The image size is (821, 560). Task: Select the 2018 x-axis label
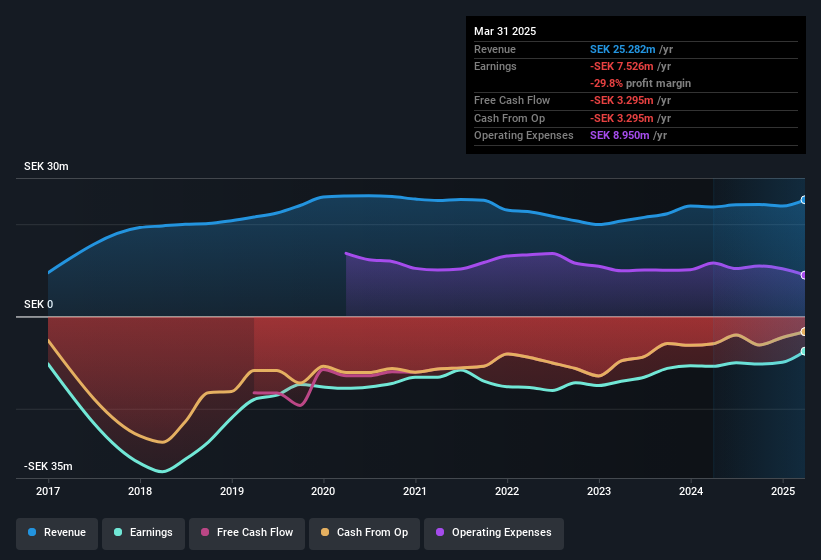tap(140, 491)
